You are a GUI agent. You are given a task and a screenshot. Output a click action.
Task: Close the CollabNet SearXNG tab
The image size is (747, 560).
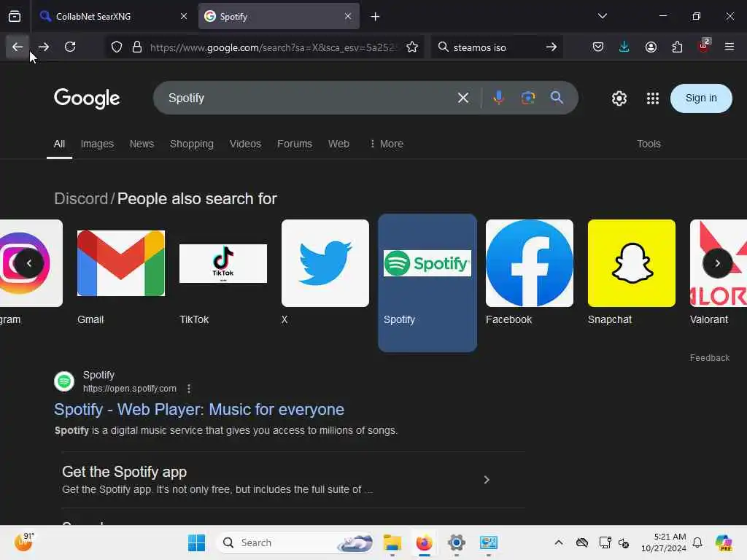pyautogui.click(x=184, y=16)
